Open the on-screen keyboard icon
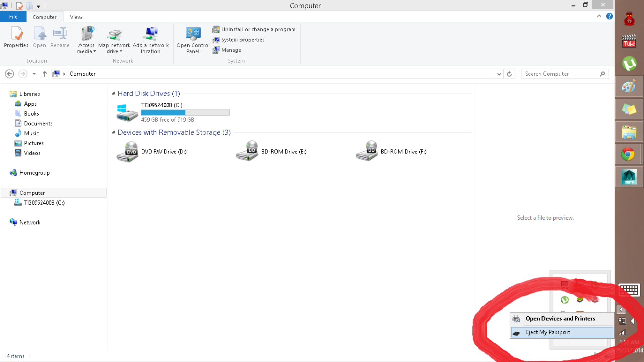 pos(629,290)
